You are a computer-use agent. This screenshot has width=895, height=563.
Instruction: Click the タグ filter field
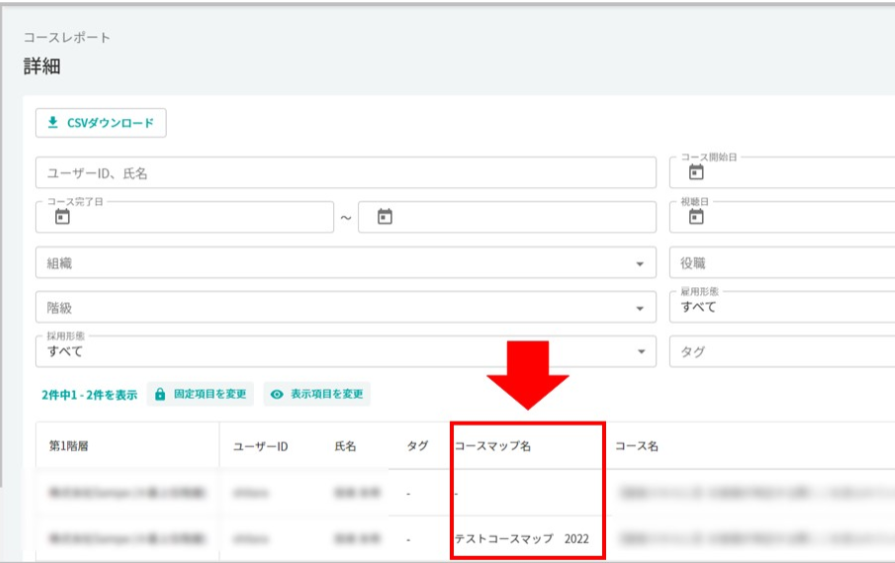[782, 351]
